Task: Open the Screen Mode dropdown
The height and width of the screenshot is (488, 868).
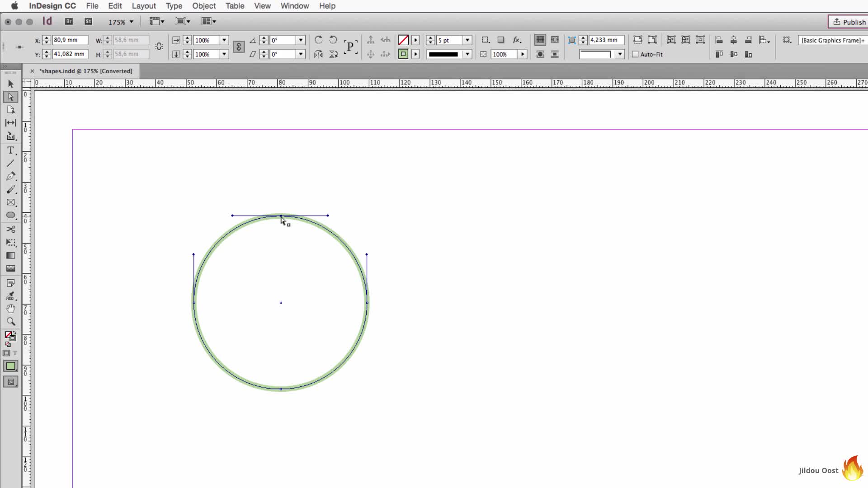Action: coord(183,21)
